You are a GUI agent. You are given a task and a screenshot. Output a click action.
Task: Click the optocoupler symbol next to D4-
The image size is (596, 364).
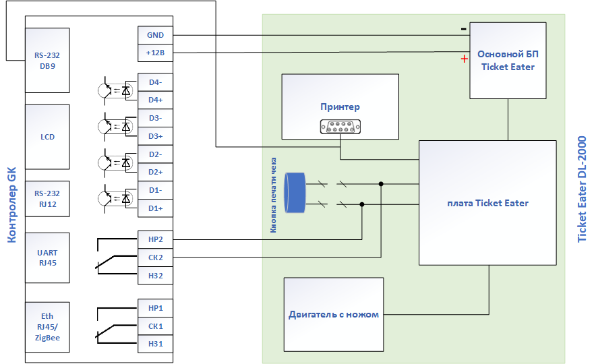click(116, 90)
